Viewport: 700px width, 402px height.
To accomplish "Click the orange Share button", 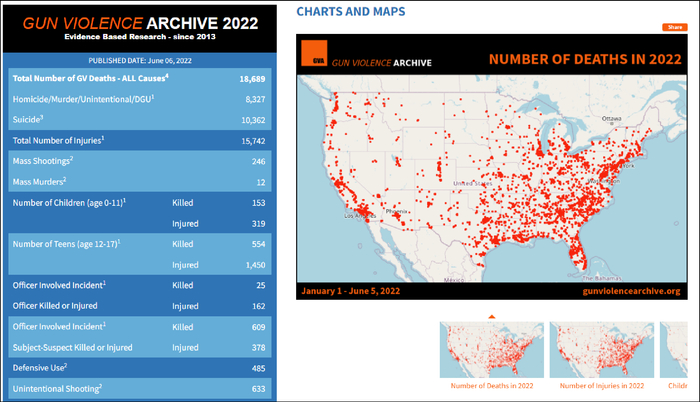I will 675,27.
